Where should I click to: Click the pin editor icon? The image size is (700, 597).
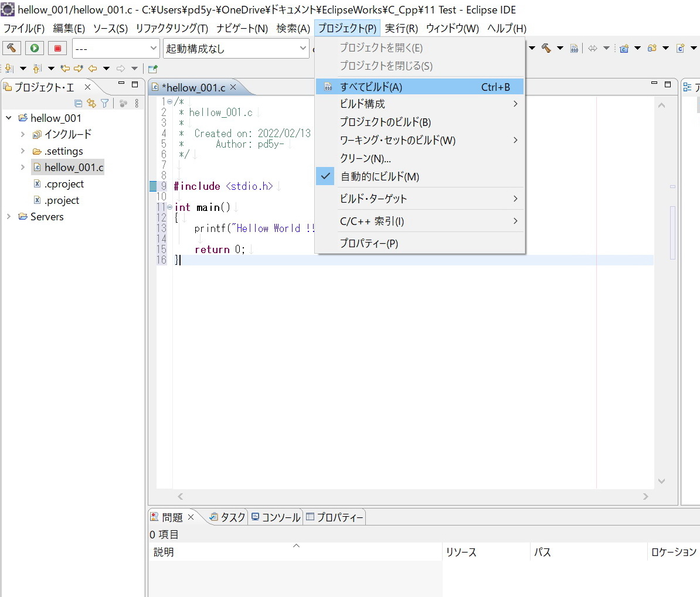(152, 69)
